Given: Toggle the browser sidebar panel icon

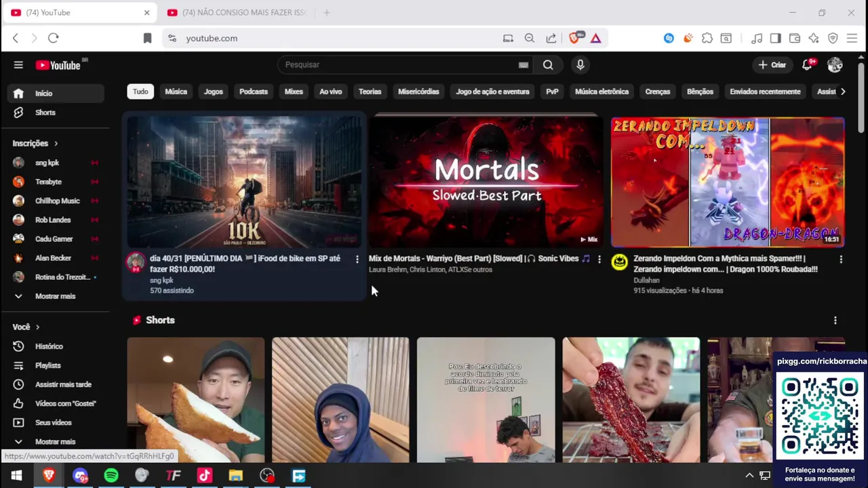Looking at the screenshot, I should click(x=776, y=39).
